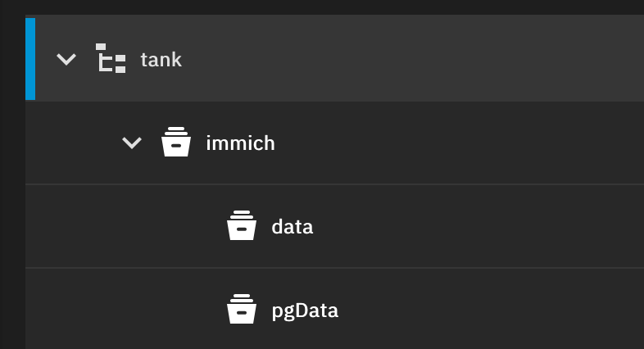644x349 pixels.
Task: Click empty space right of data label
Action: tap(475, 227)
